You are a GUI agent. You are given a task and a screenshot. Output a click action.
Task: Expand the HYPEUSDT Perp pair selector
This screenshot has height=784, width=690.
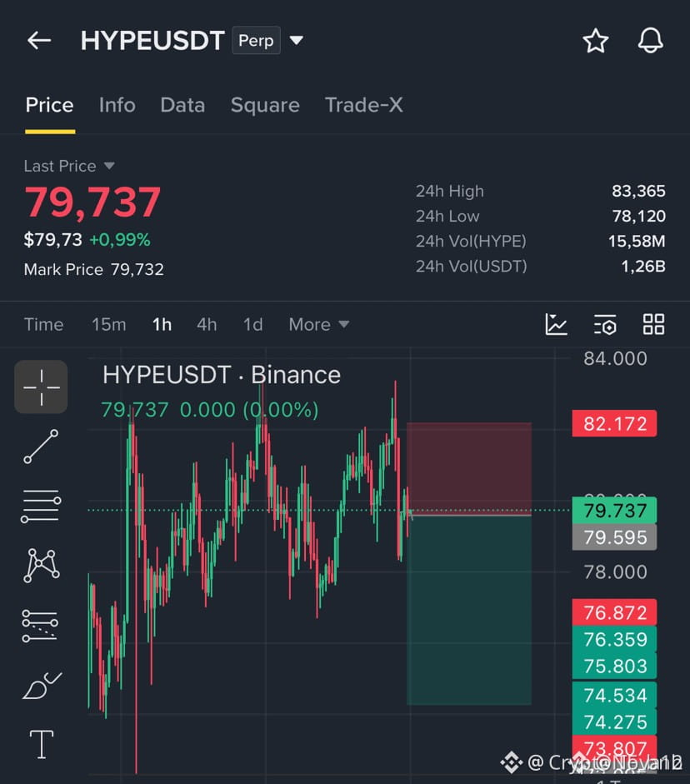coord(296,40)
